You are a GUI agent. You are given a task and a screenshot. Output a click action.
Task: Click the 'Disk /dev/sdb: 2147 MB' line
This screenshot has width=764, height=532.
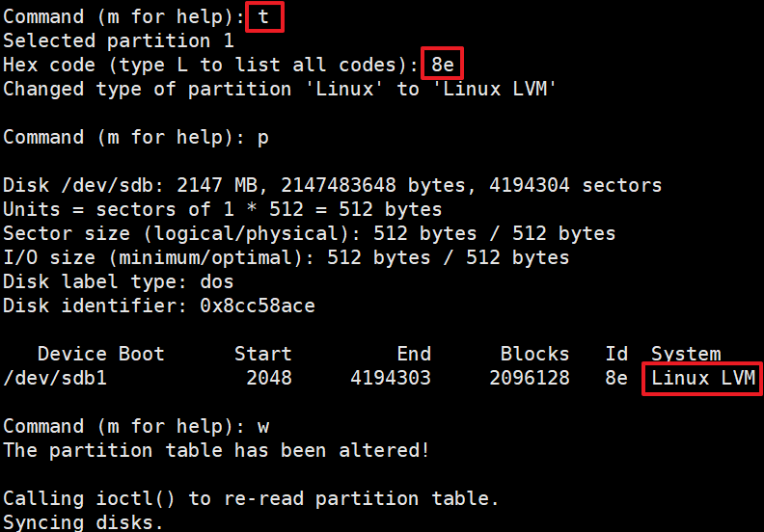332,185
